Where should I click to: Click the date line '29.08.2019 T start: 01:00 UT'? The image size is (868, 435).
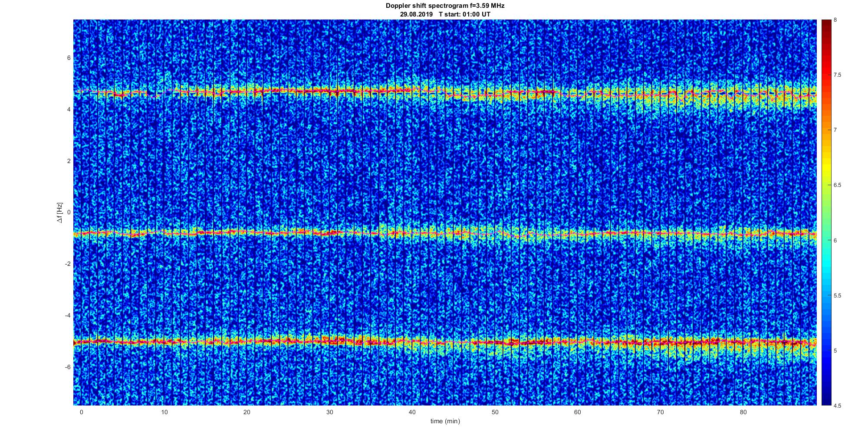point(445,14)
